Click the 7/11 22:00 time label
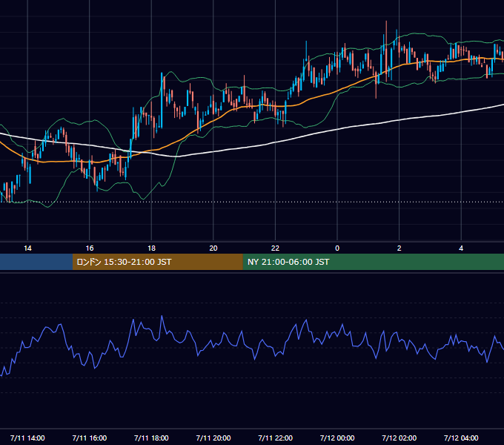Viewport: 504px width, 445px height. click(276, 438)
